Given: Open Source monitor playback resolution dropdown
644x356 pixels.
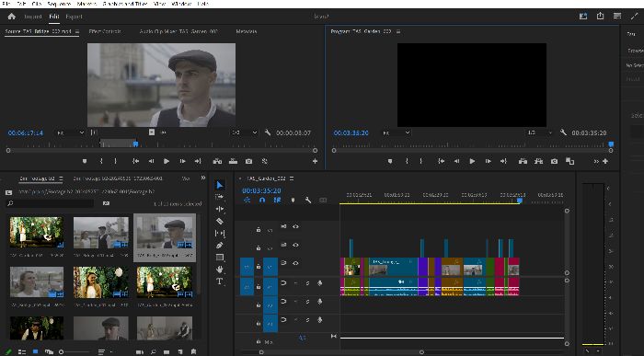Looking at the screenshot, I should click(245, 132).
